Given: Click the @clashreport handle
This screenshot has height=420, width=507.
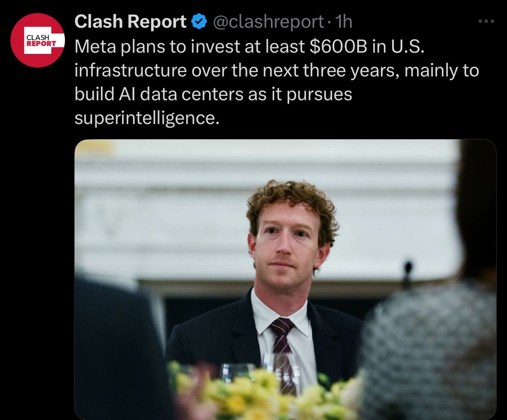Looking at the screenshot, I should tap(268, 22).
